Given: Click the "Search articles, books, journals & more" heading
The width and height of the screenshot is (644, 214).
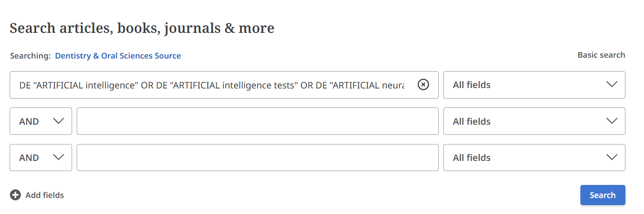Looking at the screenshot, I should (x=142, y=28).
